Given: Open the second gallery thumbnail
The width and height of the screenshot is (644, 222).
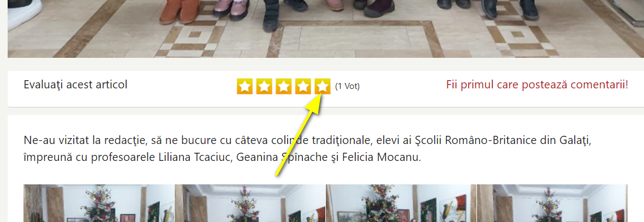Looking at the screenshot, I should coord(250,203).
